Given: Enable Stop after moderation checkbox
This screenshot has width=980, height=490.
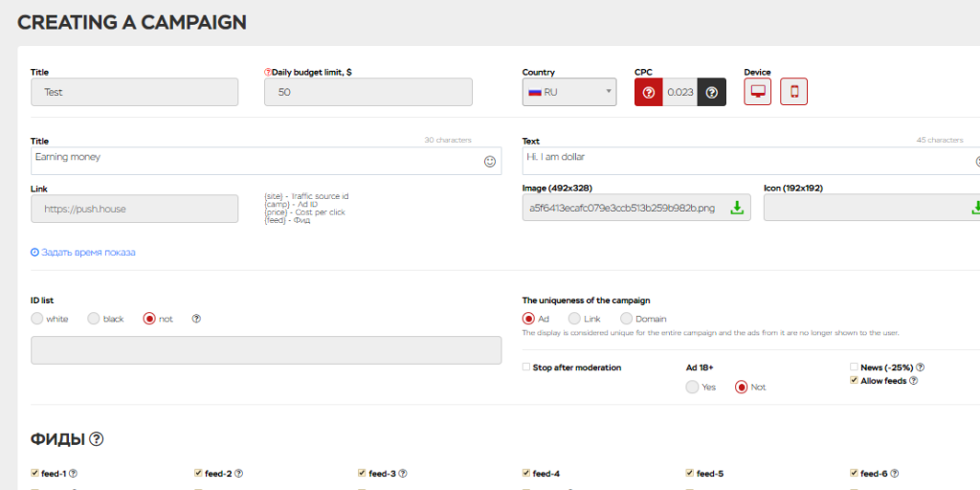Looking at the screenshot, I should pyautogui.click(x=526, y=367).
